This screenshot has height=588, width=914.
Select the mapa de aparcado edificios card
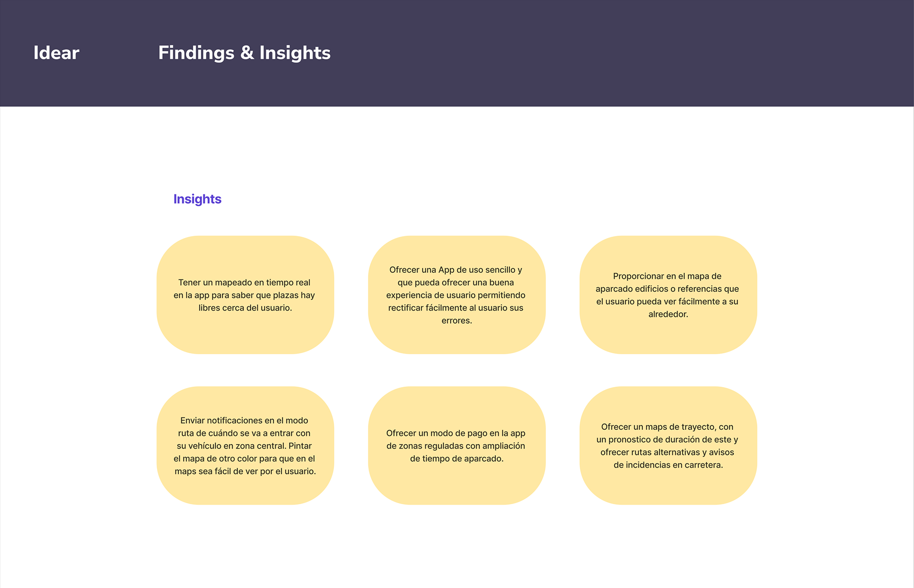coord(668,295)
